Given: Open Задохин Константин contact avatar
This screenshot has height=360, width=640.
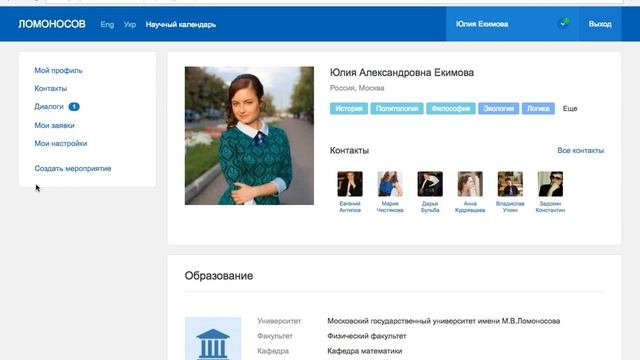Looking at the screenshot, I should click(x=550, y=184).
